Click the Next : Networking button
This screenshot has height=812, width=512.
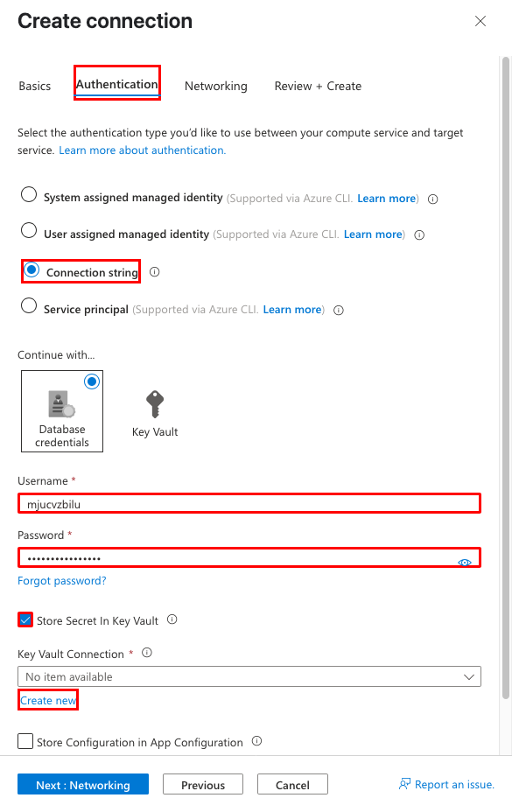[83, 784]
